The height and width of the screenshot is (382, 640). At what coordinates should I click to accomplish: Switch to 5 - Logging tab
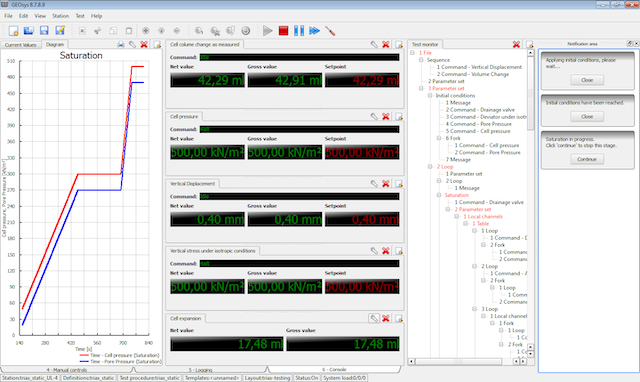pyautogui.click(x=200, y=370)
